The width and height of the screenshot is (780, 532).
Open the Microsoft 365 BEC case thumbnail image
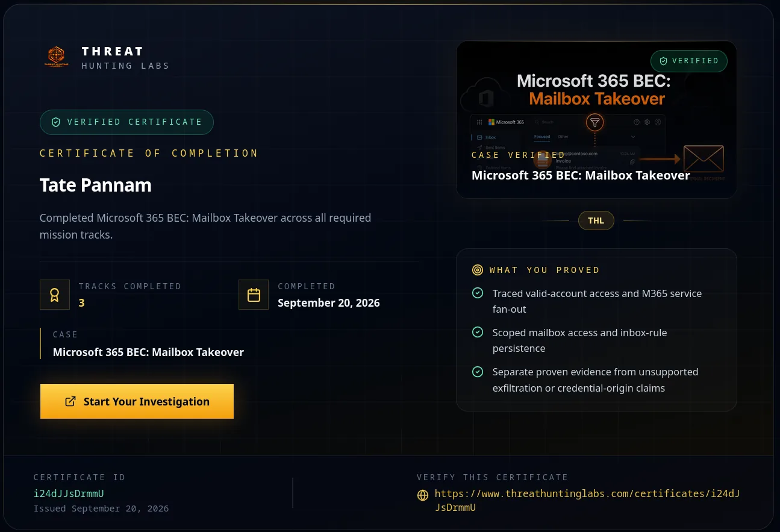click(x=596, y=119)
